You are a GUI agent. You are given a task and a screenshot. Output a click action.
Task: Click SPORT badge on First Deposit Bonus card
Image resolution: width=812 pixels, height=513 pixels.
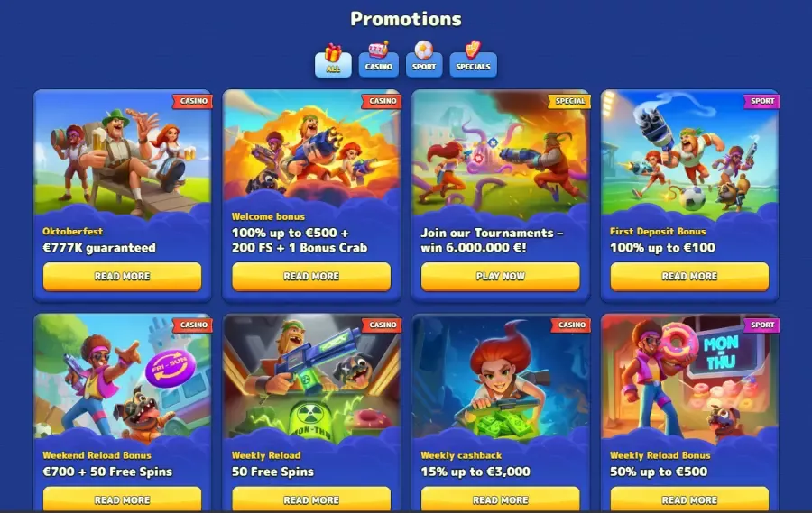[761, 101]
